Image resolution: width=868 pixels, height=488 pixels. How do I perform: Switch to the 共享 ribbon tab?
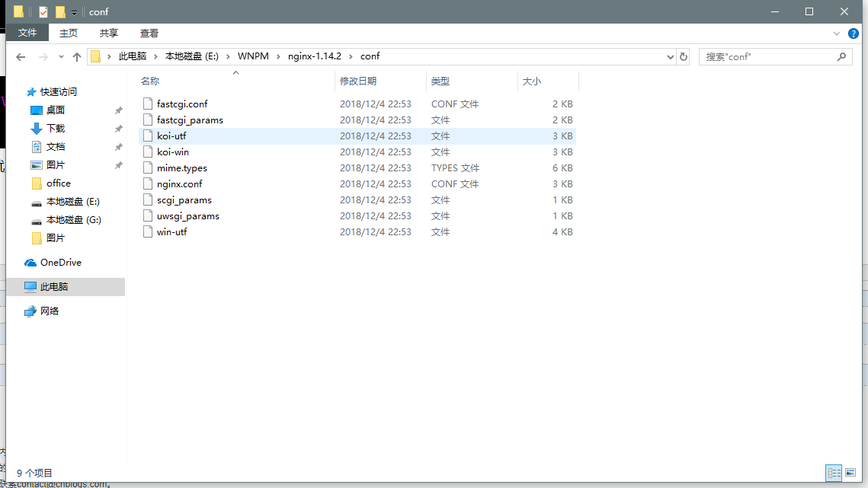(x=108, y=33)
